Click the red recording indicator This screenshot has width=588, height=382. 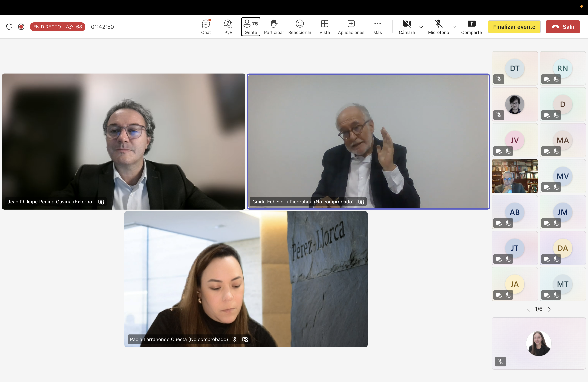(x=21, y=27)
